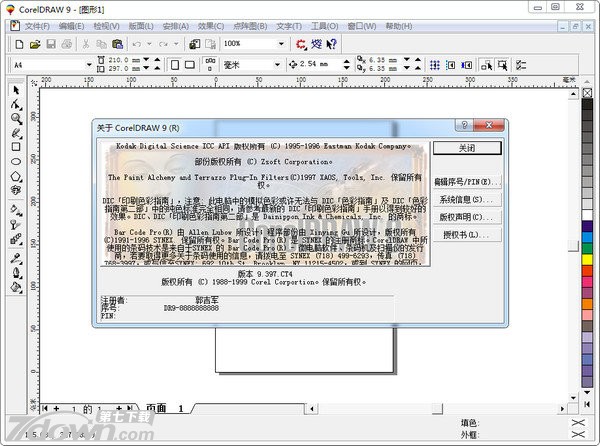This screenshot has width=600, height=446.
Task: Pick the red swatch in color palette
Action: click(588, 261)
